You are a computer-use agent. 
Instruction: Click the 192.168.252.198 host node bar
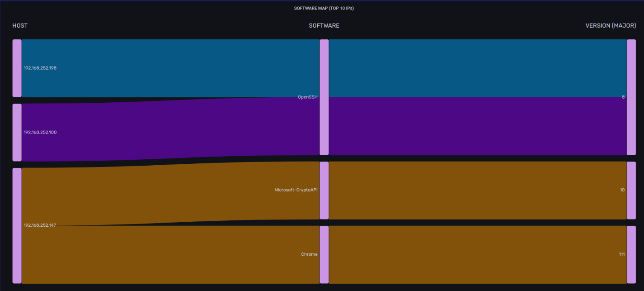point(17,68)
